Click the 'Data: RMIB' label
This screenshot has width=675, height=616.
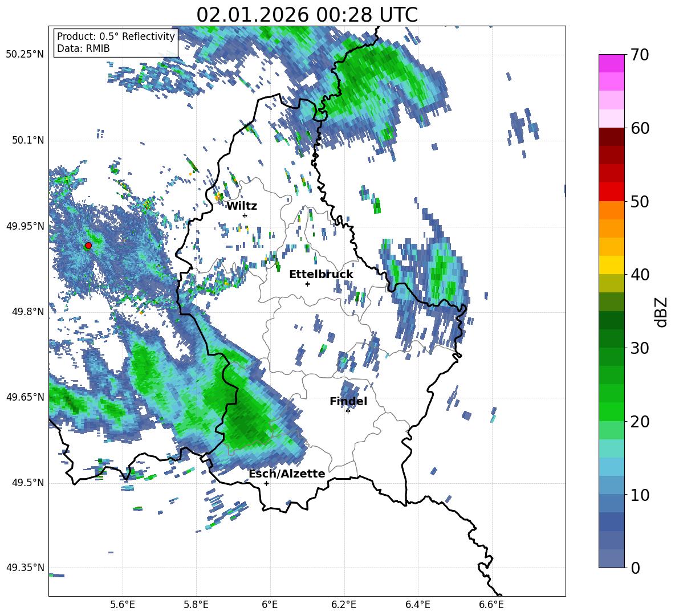pyautogui.click(x=83, y=48)
